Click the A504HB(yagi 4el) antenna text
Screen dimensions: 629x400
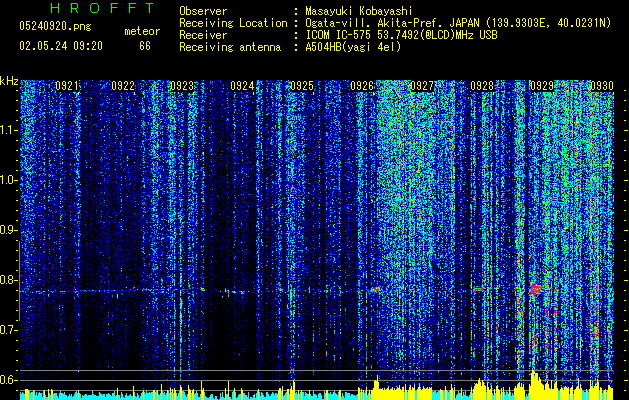click(353, 47)
